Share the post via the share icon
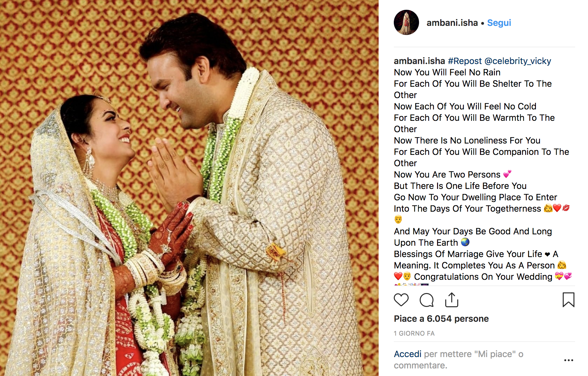Viewport: 588px width, 376px height. point(452,300)
